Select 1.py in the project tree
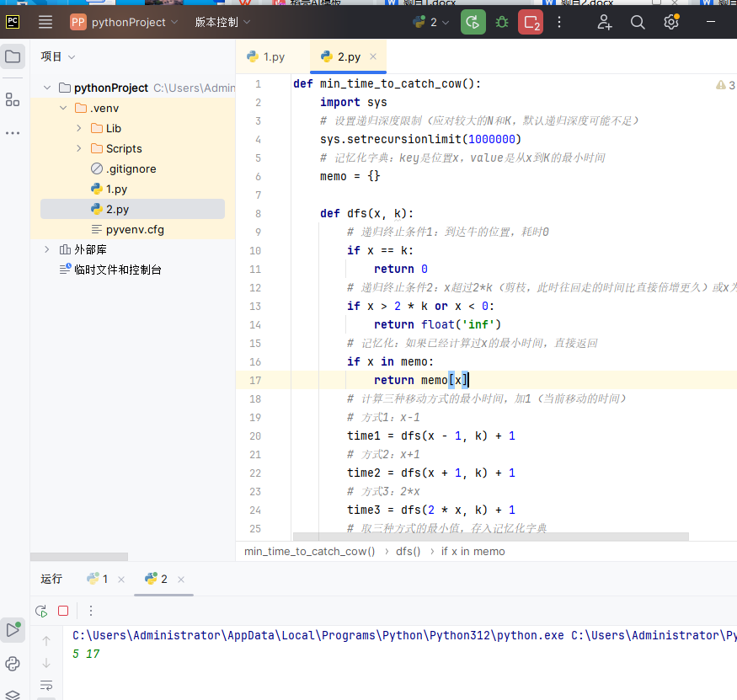This screenshot has width=737, height=700. pyautogui.click(x=109, y=189)
